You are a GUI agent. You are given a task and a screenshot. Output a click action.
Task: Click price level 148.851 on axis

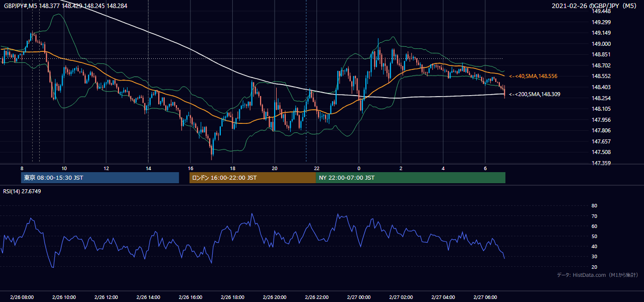[601, 54]
